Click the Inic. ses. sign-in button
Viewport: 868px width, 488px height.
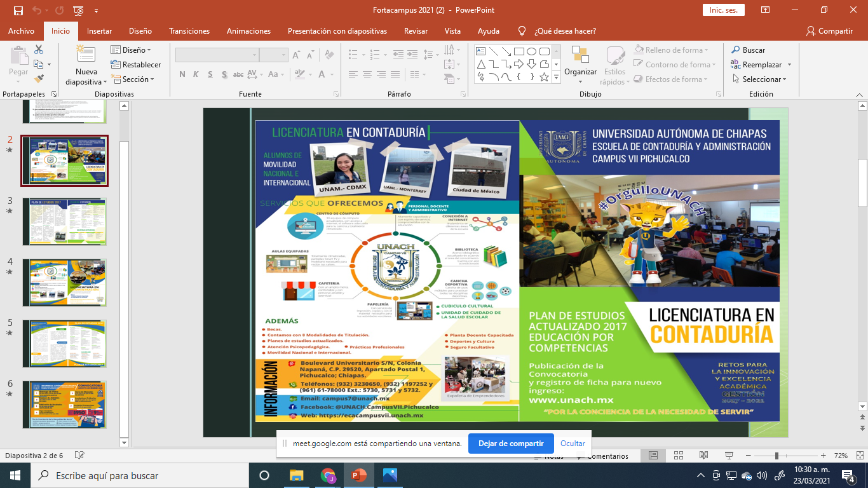tap(723, 10)
